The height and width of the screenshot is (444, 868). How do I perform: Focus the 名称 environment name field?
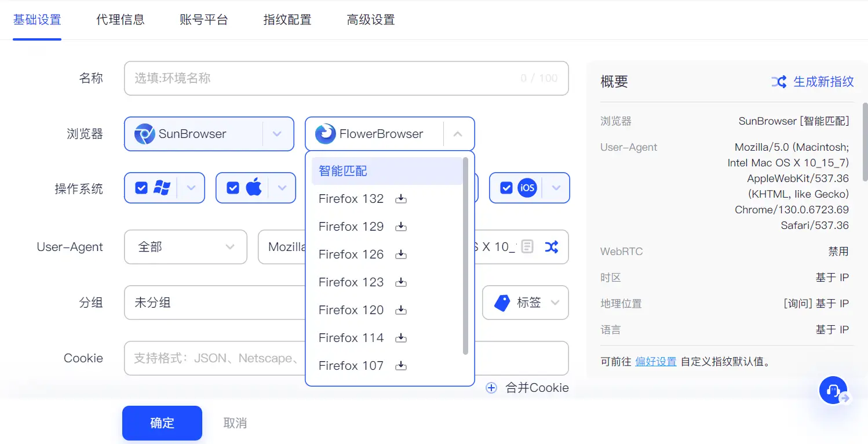(324, 78)
